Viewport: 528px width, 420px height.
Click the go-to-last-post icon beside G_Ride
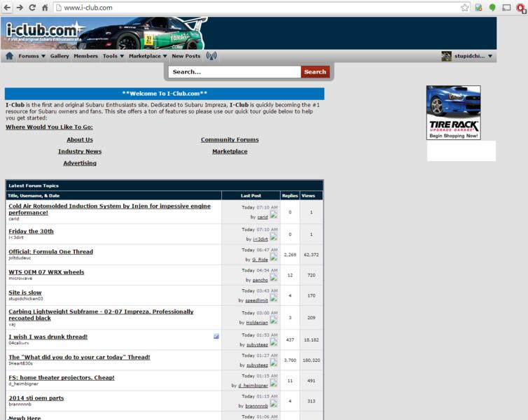tap(274, 258)
